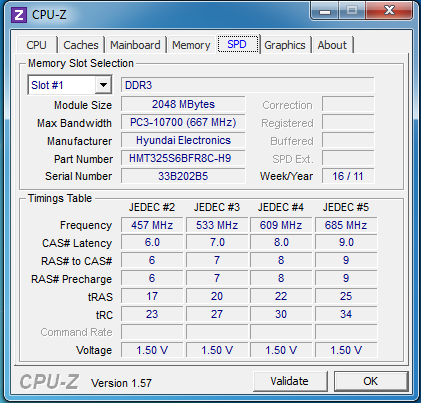Click the RAS# Precharge row label

[x=71, y=279]
